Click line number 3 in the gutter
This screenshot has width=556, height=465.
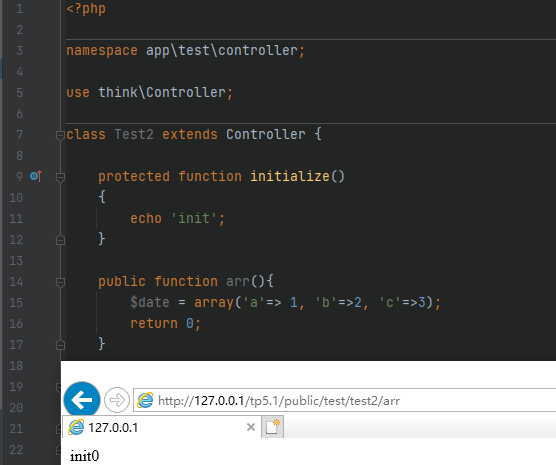pyautogui.click(x=19, y=50)
